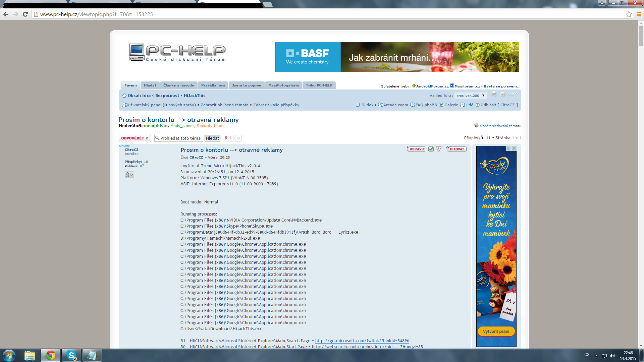This screenshot has width=644, height=362.
Task: Open the FAQ phpBB link
Action: click(x=426, y=105)
